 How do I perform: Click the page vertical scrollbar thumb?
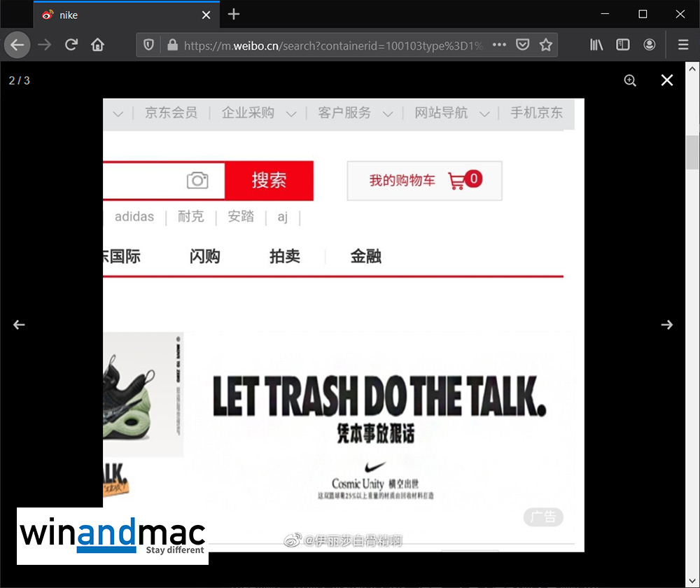[692, 152]
